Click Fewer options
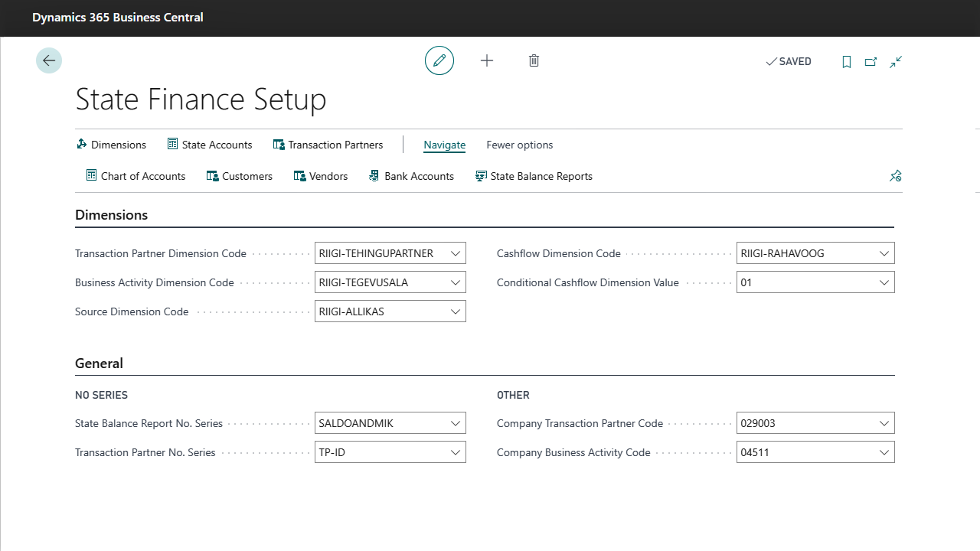The height and width of the screenshot is (551, 980). coord(519,145)
